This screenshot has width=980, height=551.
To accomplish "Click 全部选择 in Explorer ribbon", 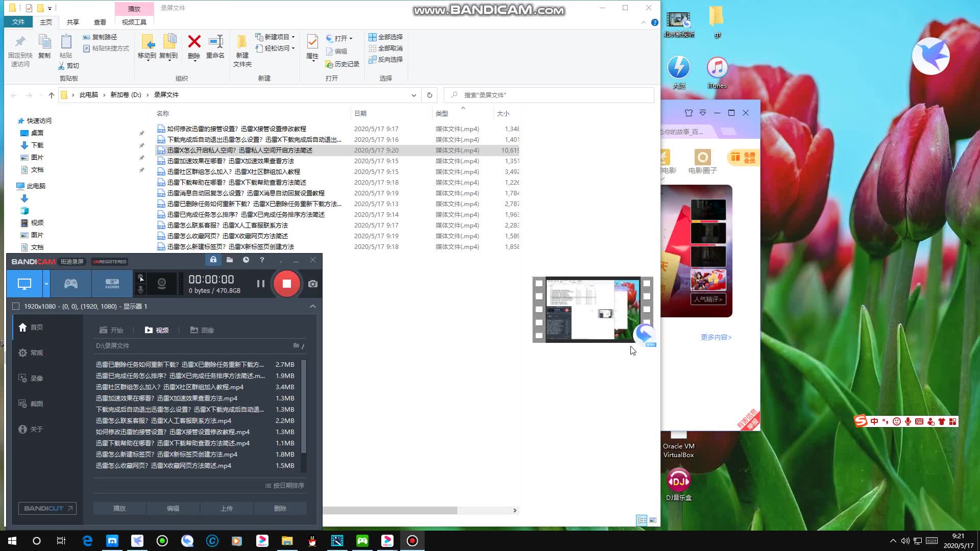I will (x=386, y=37).
